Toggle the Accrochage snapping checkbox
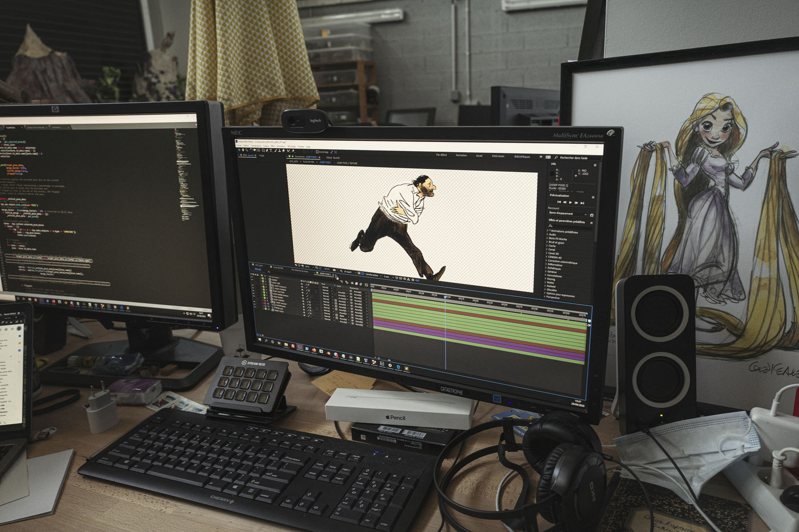Image resolution: width=799 pixels, height=532 pixels. (317, 152)
